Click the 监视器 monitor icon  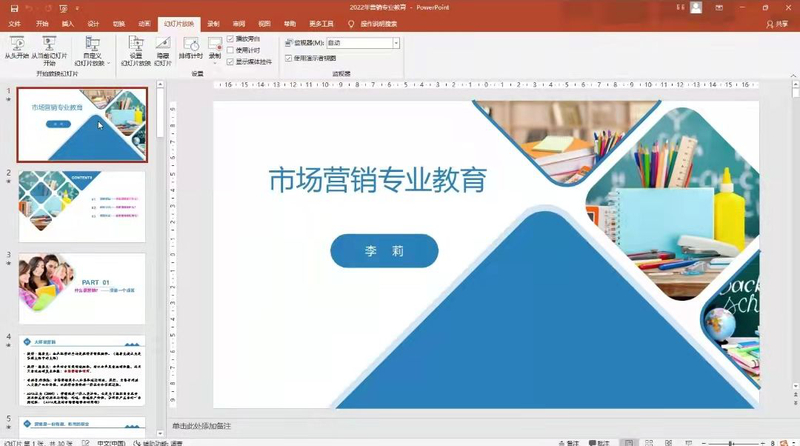pyautogui.click(x=289, y=43)
